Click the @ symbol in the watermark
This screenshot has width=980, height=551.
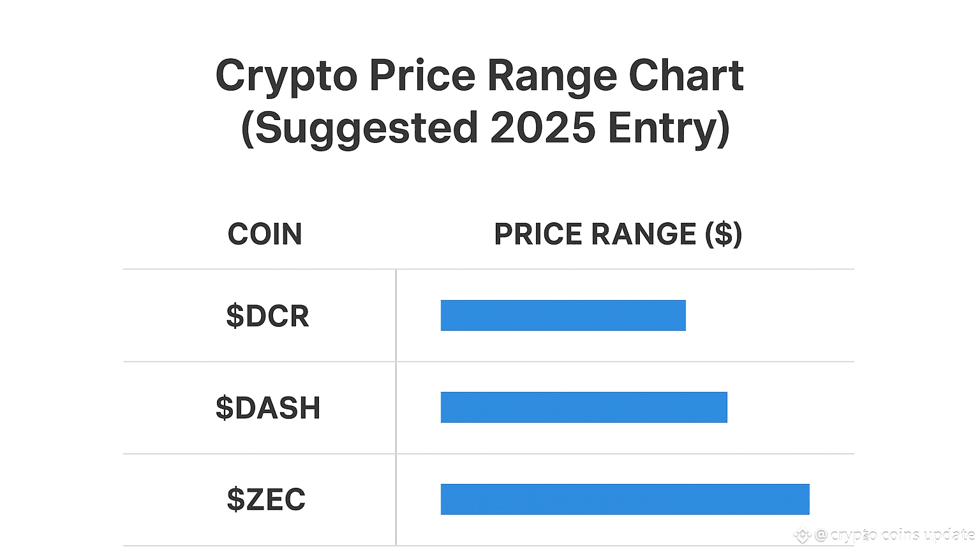click(821, 535)
